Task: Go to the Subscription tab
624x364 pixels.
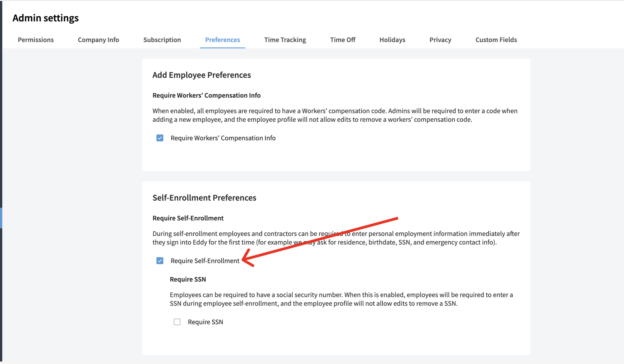Action: 162,40
